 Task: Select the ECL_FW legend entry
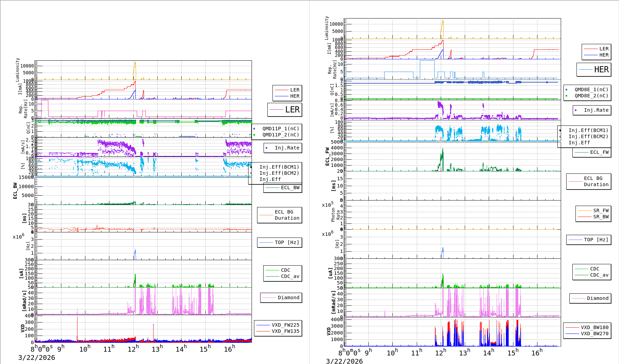click(x=592, y=152)
